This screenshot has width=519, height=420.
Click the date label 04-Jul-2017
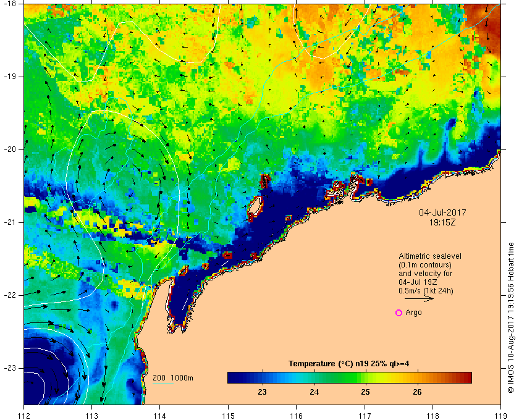tap(442, 212)
